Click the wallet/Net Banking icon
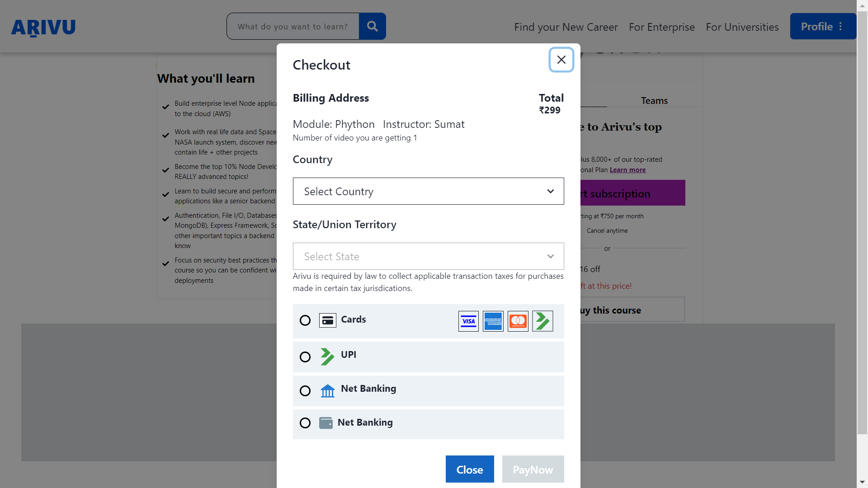 tap(326, 422)
